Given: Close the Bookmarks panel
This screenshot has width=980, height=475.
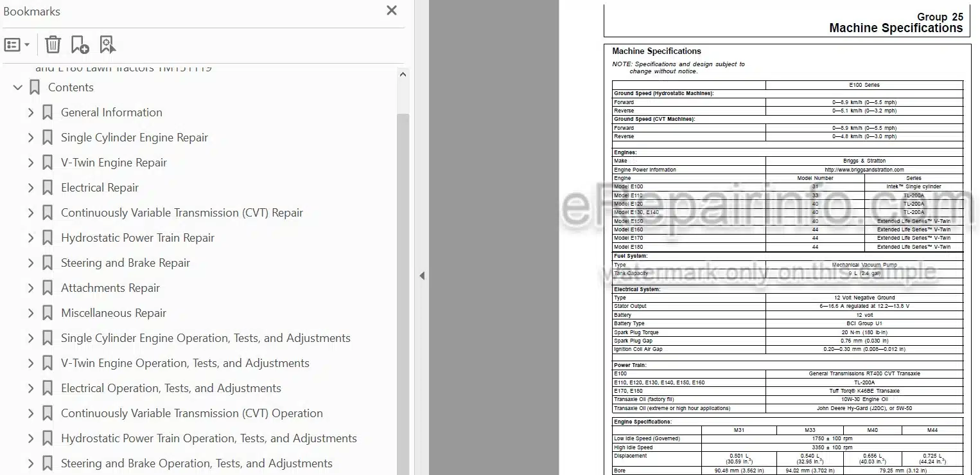Looking at the screenshot, I should 392,10.
